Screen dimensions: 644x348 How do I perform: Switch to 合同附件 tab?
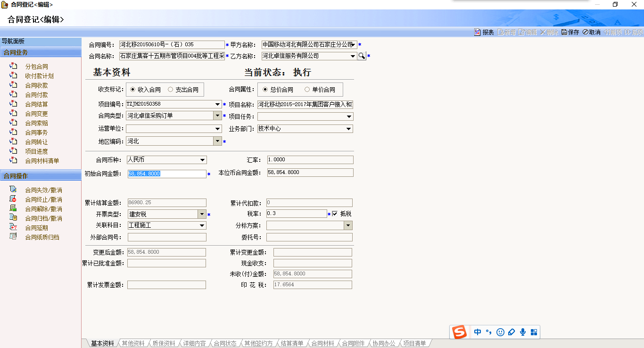[x=353, y=343]
